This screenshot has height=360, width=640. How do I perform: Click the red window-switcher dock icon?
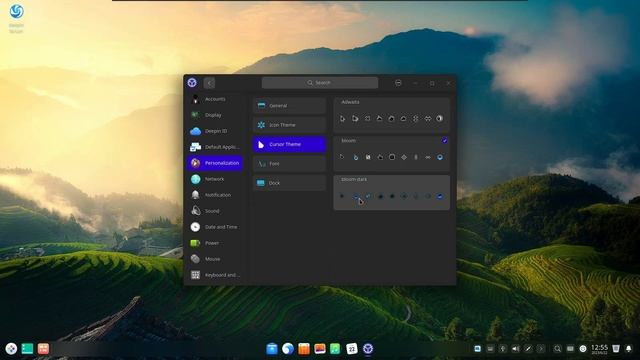[x=43, y=349]
